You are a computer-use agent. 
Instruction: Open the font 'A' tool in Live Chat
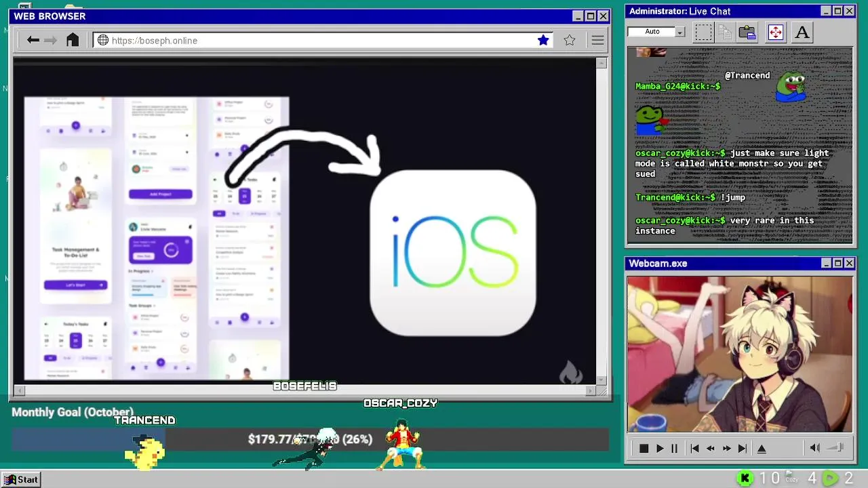[802, 32]
